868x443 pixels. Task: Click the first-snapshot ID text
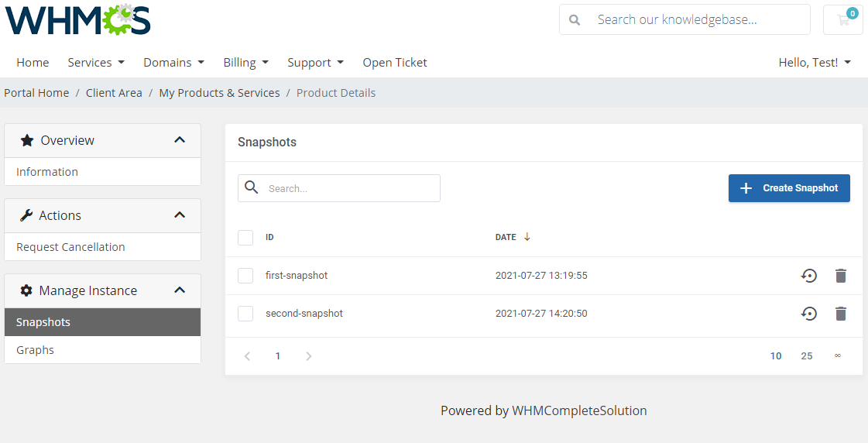297,275
